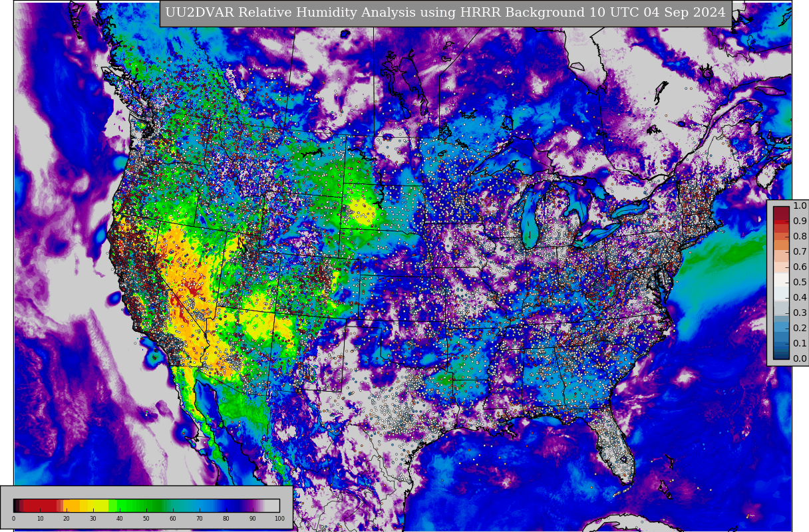
Task: Click the 100 tick label on humidity colorbar
Action: (279, 519)
